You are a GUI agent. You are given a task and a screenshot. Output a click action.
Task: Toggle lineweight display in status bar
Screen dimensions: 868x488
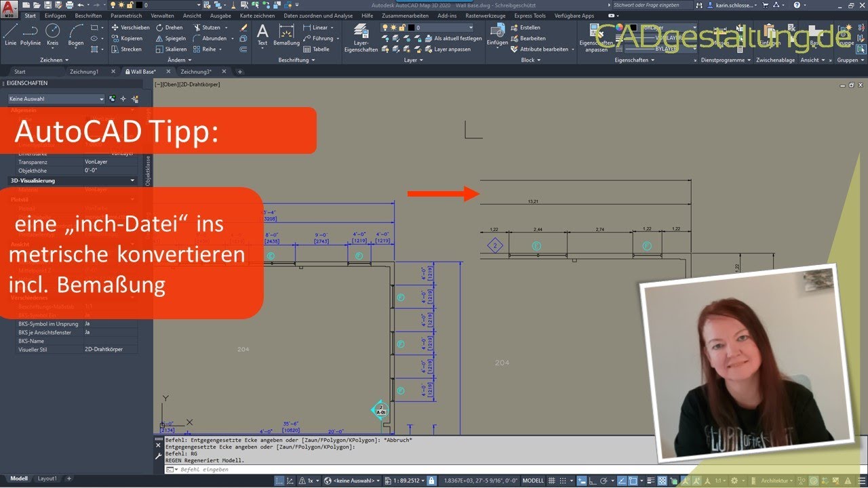pos(650,481)
